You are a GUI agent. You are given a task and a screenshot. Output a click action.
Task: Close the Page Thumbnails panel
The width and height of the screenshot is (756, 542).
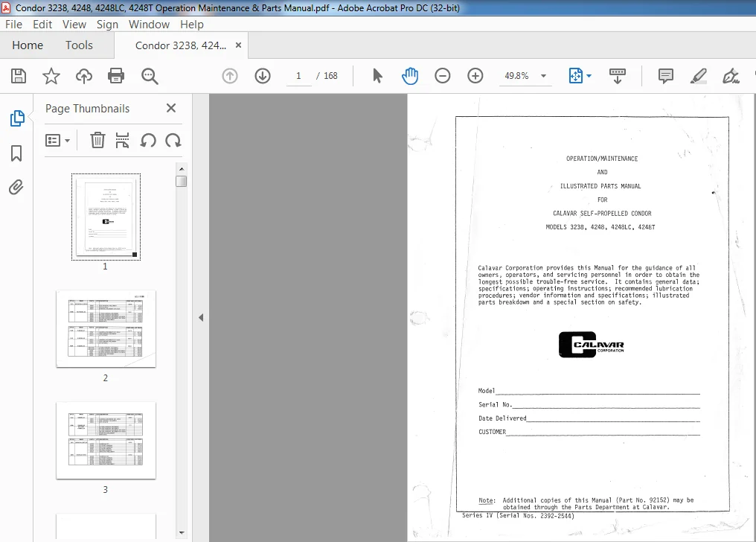click(x=171, y=108)
